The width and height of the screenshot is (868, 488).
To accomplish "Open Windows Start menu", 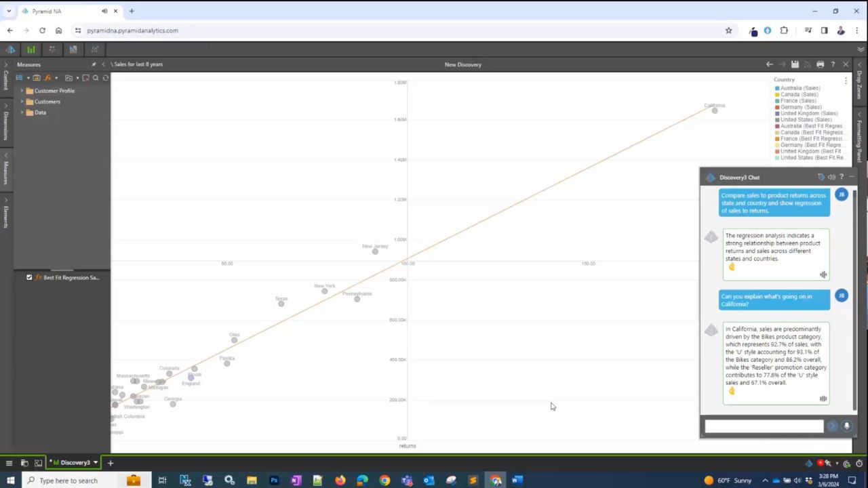I will (x=10, y=481).
